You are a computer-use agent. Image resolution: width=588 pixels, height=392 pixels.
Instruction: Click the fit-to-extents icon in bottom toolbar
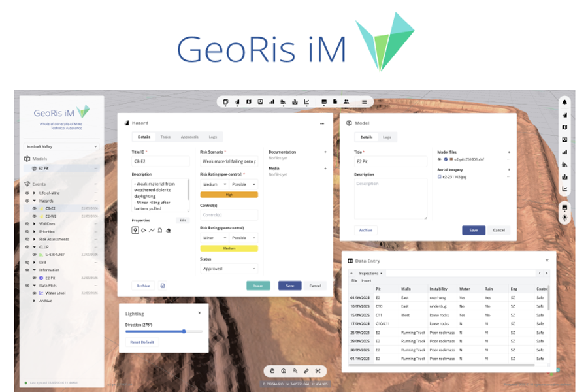[318, 371]
